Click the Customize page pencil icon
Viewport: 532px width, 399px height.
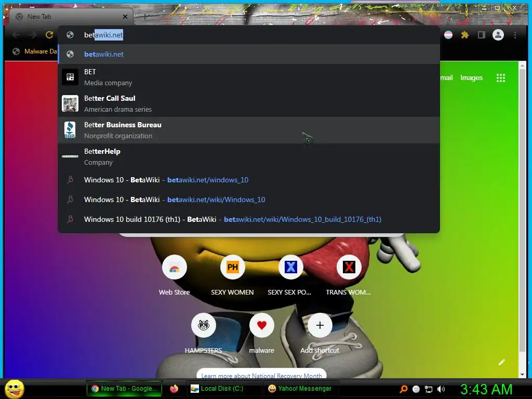501,362
